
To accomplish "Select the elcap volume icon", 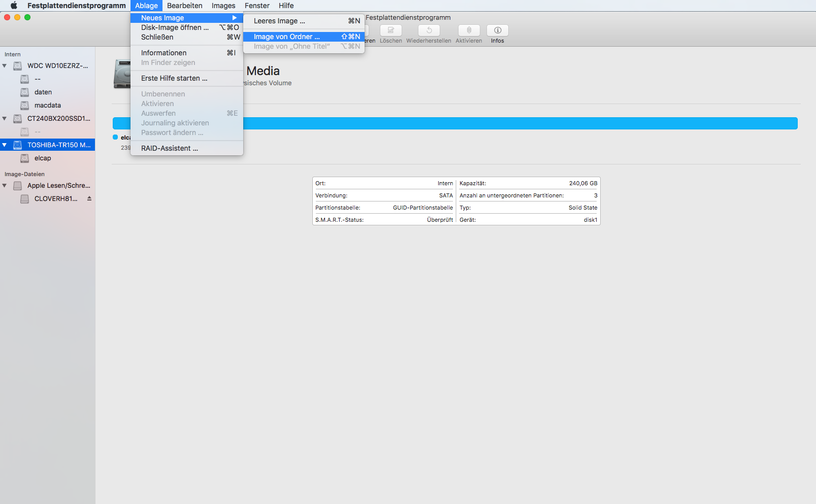I will pyautogui.click(x=25, y=158).
